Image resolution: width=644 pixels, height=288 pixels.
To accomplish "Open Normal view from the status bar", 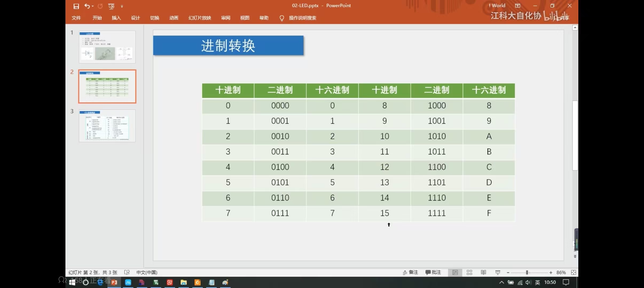I will 455,272.
